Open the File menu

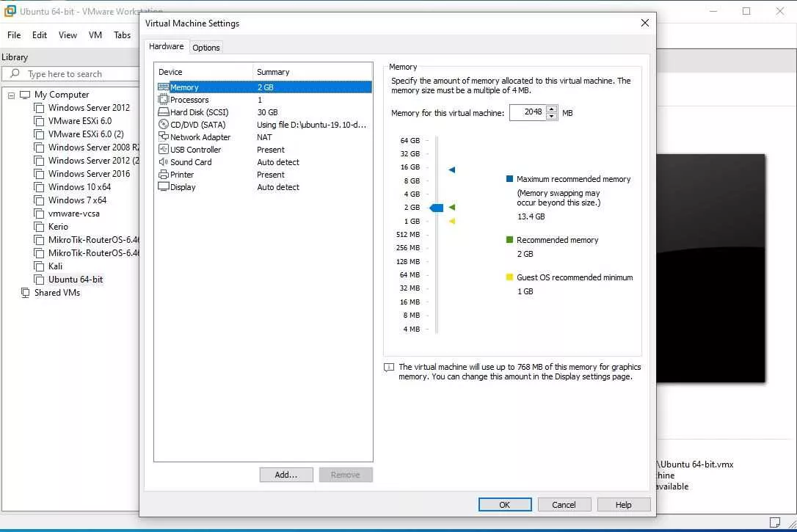point(14,35)
